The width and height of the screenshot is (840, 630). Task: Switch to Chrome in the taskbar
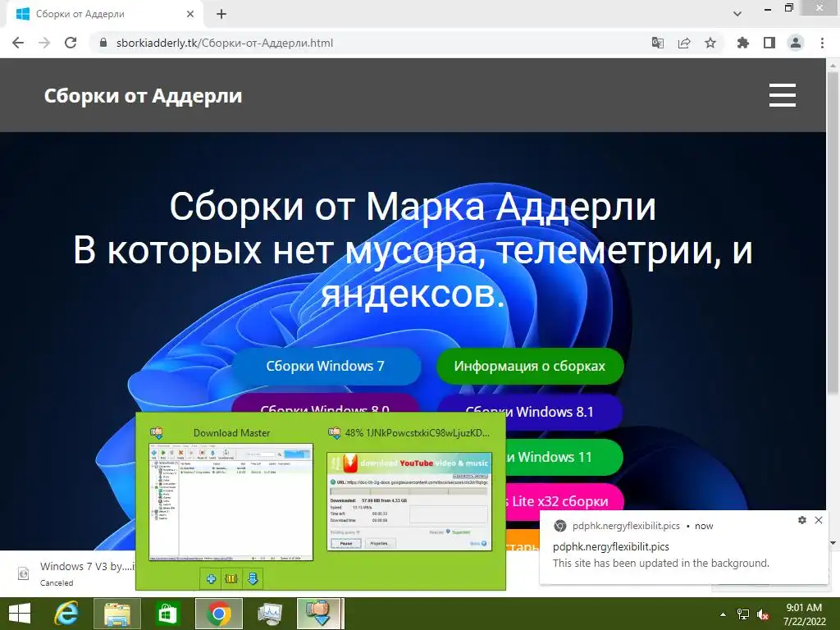(x=218, y=614)
